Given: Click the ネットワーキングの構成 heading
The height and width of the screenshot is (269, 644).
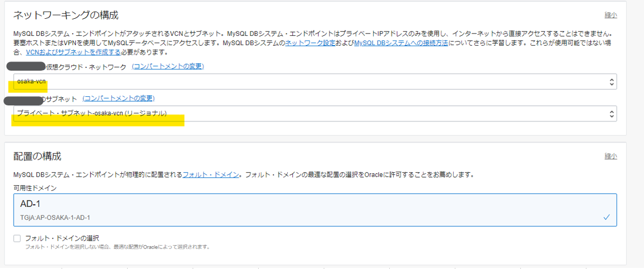Looking at the screenshot, I should [66, 15].
